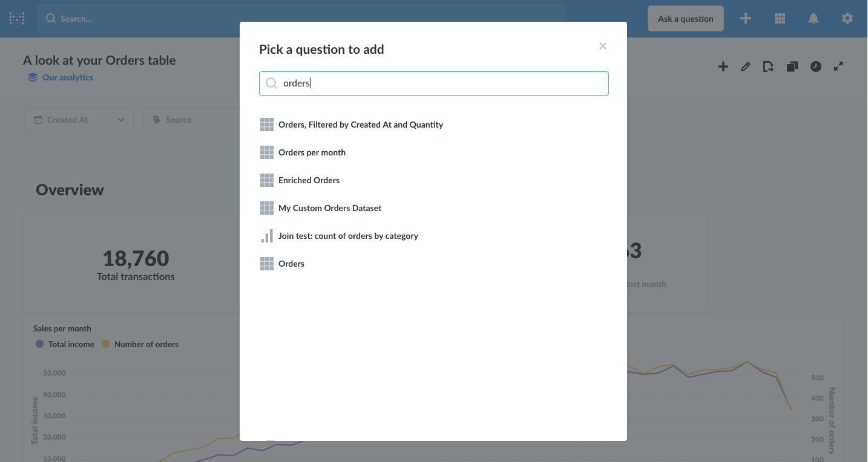Open the Source filter dropdown
Image resolution: width=868 pixels, height=462 pixels.
179,119
